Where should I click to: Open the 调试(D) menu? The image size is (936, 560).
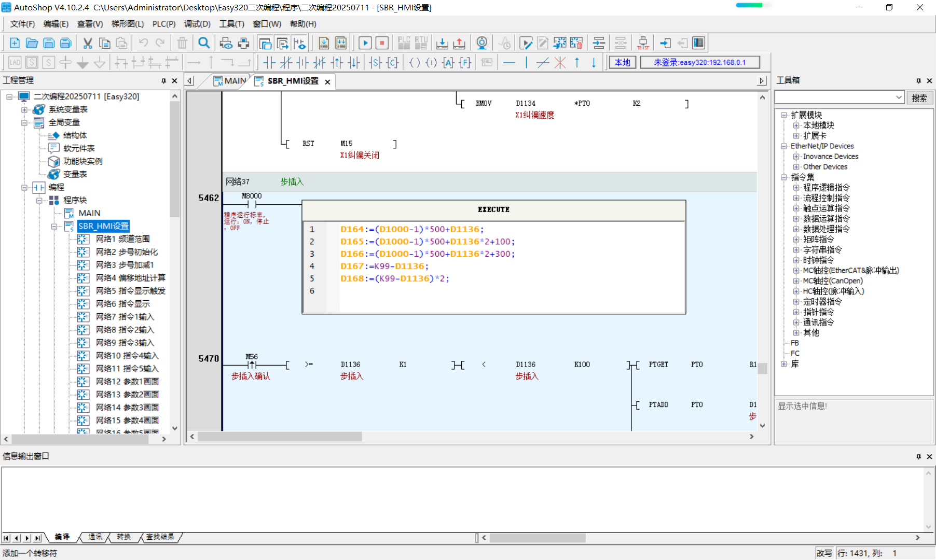pyautogui.click(x=197, y=24)
